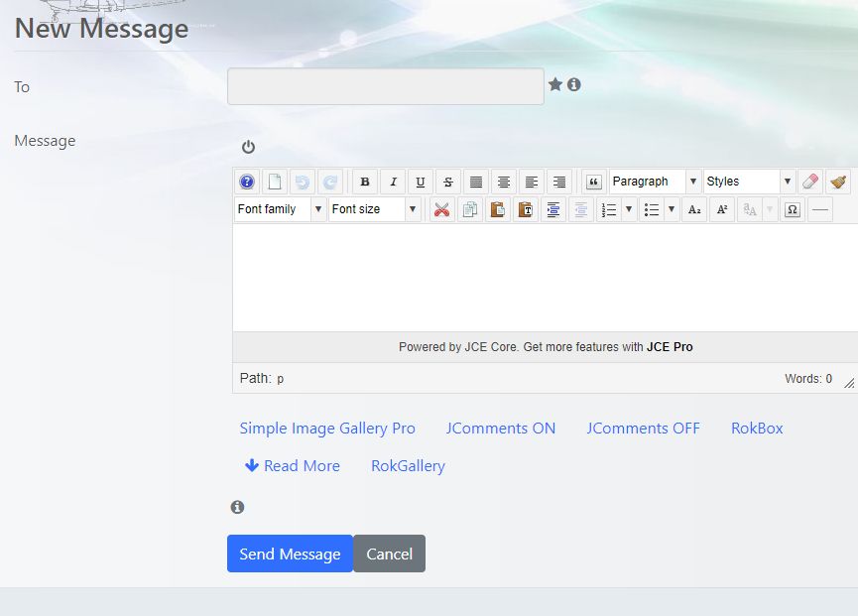Click the editor resize handle corner
The width and height of the screenshot is (858, 616).
tap(849, 383)
